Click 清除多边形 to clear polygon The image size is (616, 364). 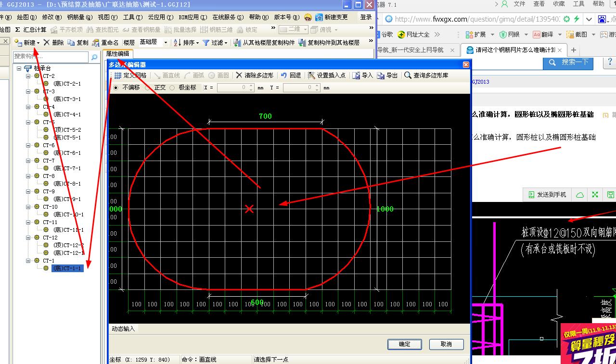point(255,75)
